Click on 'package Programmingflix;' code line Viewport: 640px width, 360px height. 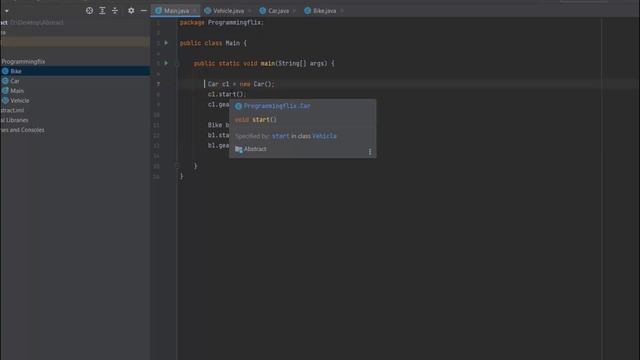[x=222, y=22]
